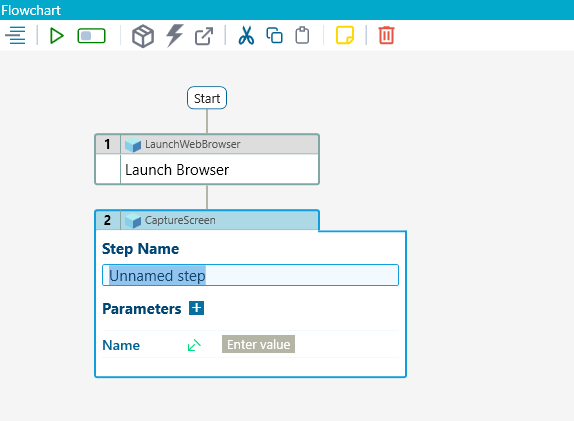
Task: Add a yellow sticky note
Action: [x=345, y=35]
